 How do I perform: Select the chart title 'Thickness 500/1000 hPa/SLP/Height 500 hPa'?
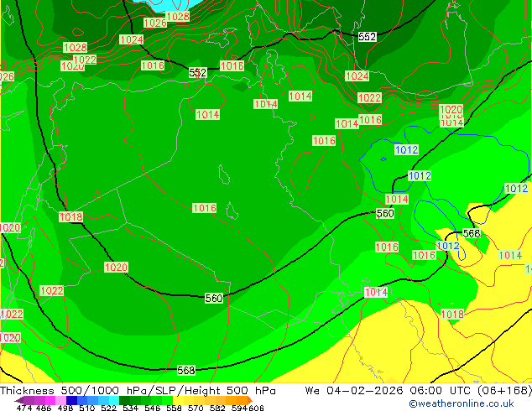coord(138,391)
